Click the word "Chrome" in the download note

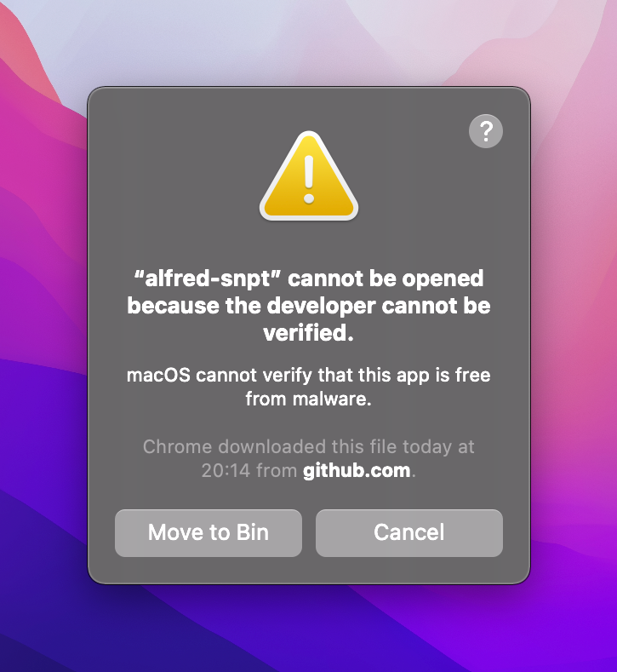click(177, 446)
